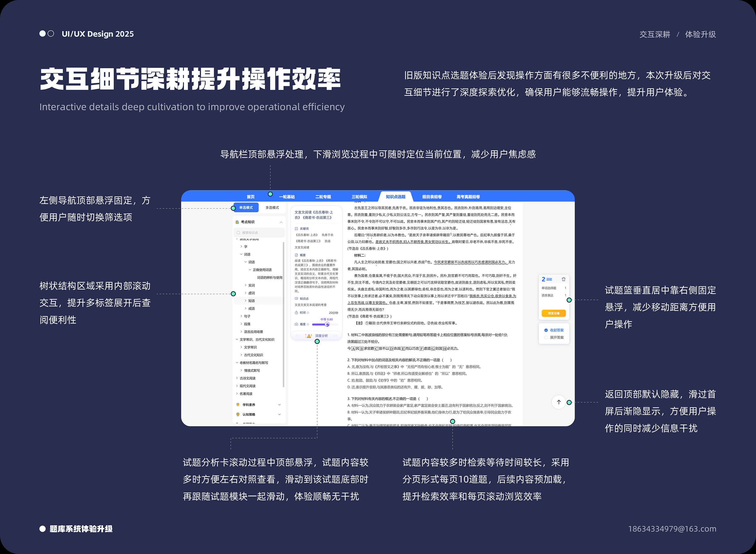The width and height of the screenshot is (756, 554).
Task: Open the 二轮专题 navigation tab
Action: click(323, 197)
